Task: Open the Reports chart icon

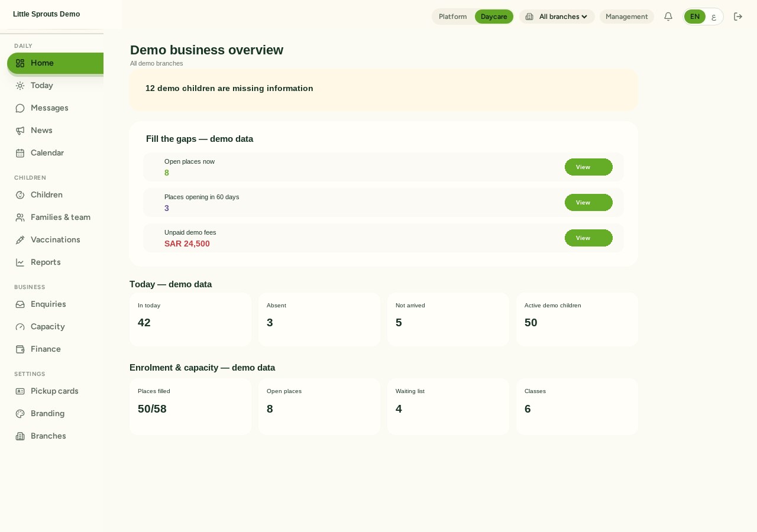Action: pyautogui.click(x=20, y=262)
